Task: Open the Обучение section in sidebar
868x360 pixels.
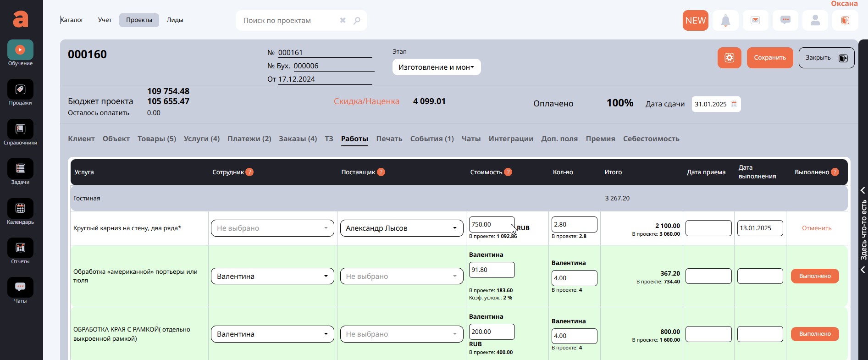Action: [20, 53]
